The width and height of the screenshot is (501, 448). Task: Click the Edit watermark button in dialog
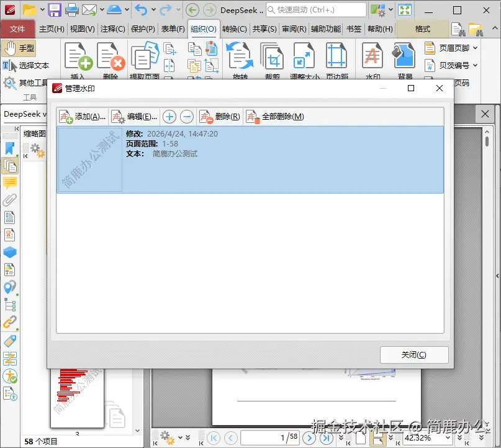[x=134, y=117]
